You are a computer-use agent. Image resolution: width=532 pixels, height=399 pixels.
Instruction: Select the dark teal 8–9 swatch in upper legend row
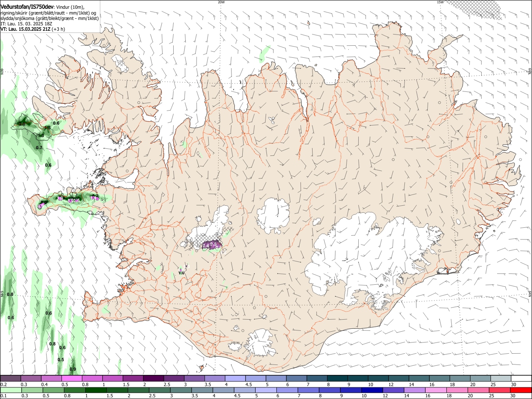pos(337,379)
